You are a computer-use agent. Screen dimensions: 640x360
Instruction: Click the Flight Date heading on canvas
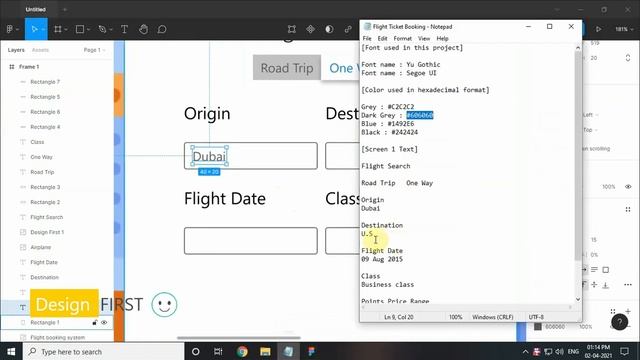pos(225,199)
